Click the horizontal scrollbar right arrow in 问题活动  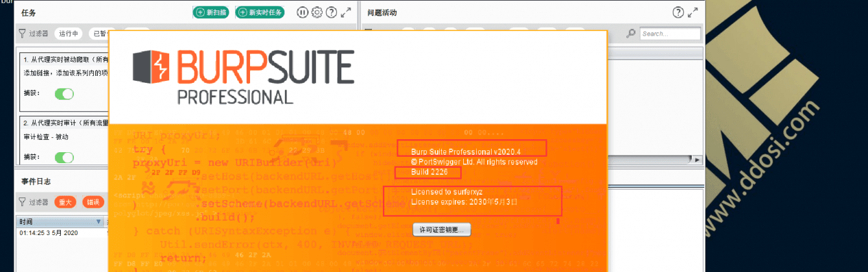(698, 159)
